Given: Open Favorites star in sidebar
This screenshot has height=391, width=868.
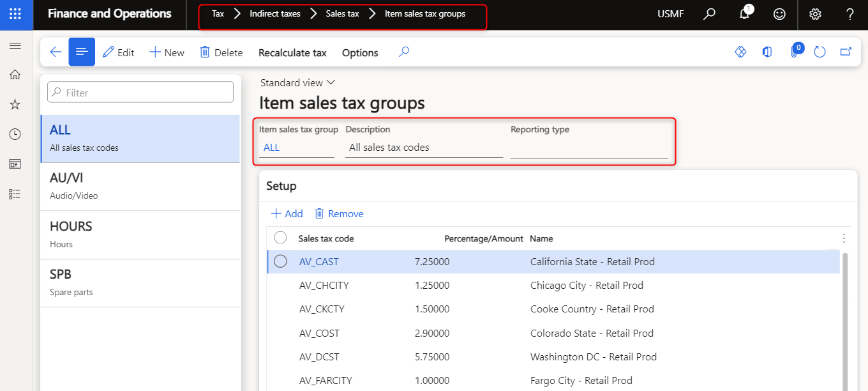Looking at the screenshot, I should 15,104.
